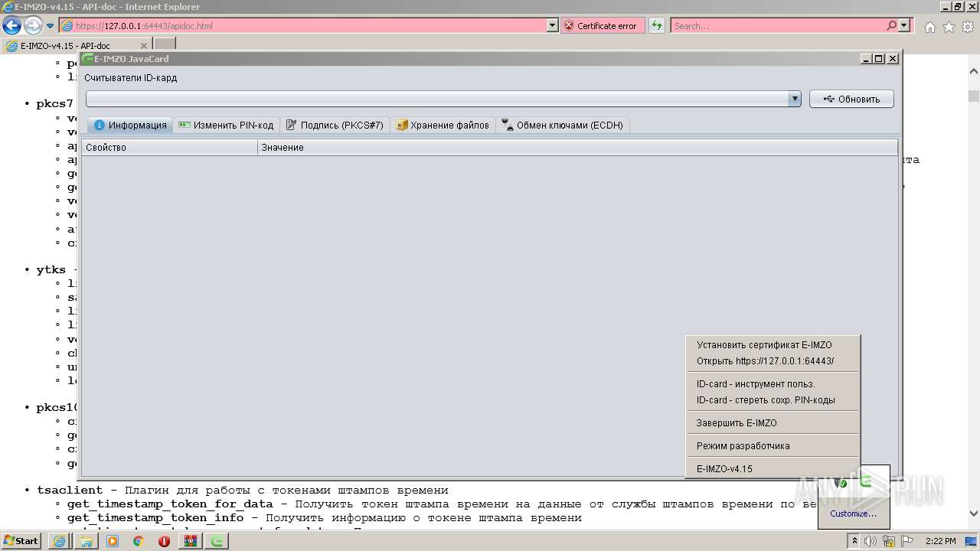Open the IE Tools gear icon
980x551 pixels.
968,27
